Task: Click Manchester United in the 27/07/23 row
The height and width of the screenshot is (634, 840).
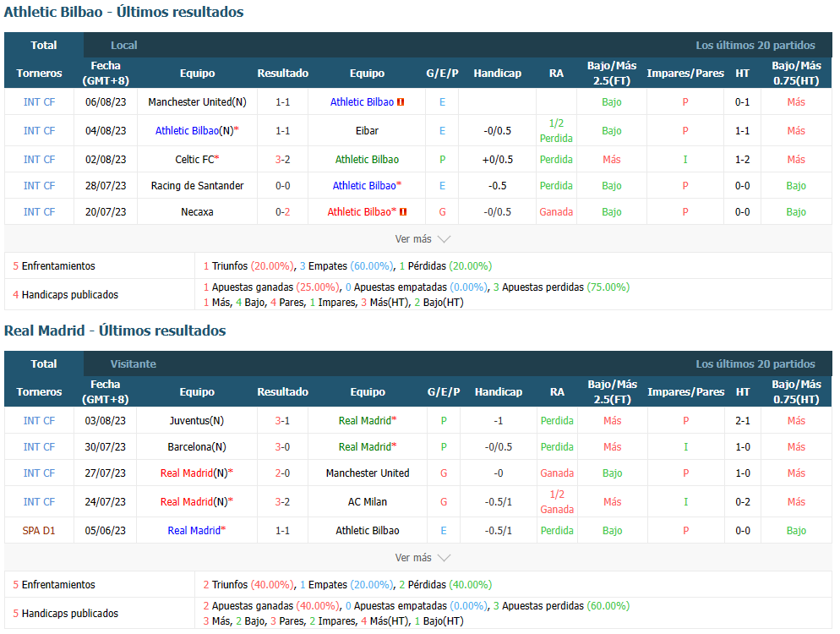Action: point(368,473)
